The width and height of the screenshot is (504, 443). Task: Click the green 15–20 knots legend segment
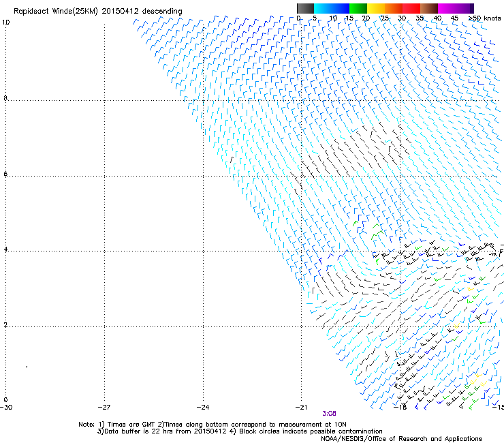tap(358, 8)
